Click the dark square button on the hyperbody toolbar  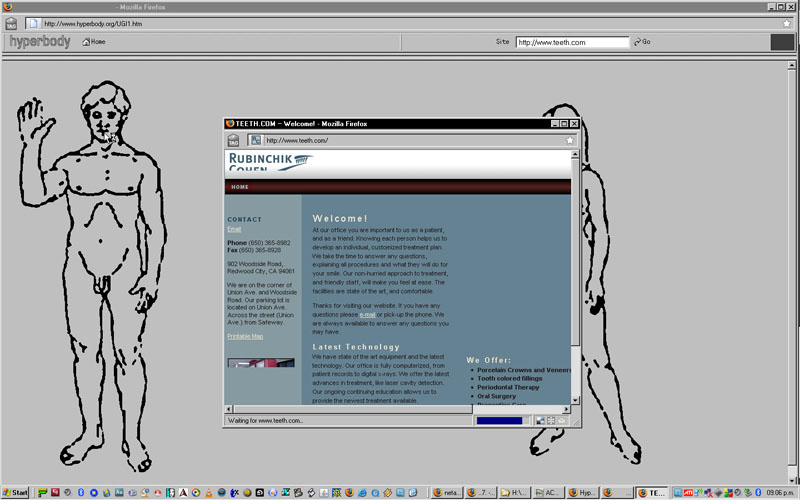coord(781,42)
